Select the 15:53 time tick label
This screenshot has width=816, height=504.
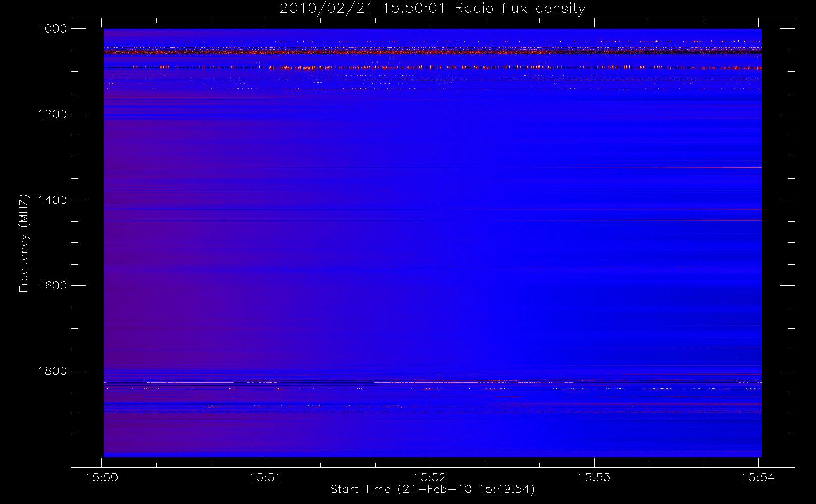(594, 477)
